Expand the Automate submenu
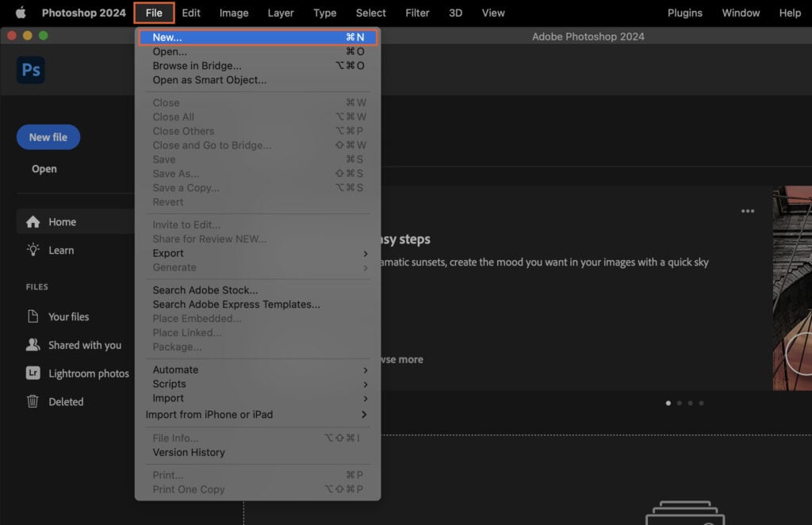This screenshot has width=812, height=525. coord(175,370)
